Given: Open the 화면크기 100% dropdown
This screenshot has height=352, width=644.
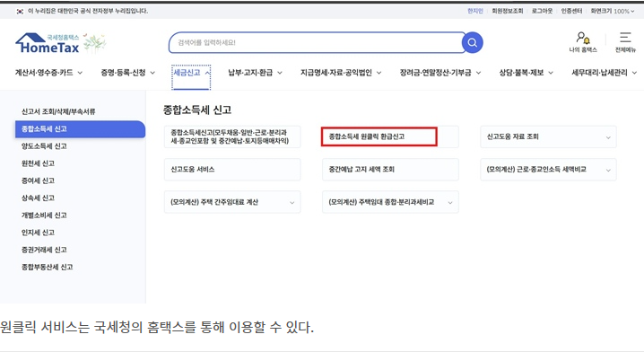Looking at the screenshot, I should (x=613, y=11).
